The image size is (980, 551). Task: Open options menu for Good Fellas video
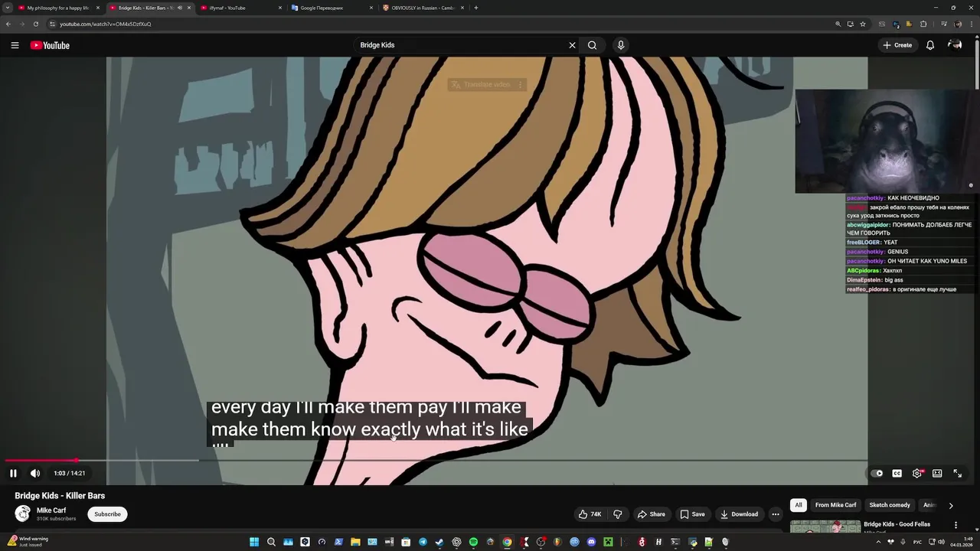coord(955,525)
